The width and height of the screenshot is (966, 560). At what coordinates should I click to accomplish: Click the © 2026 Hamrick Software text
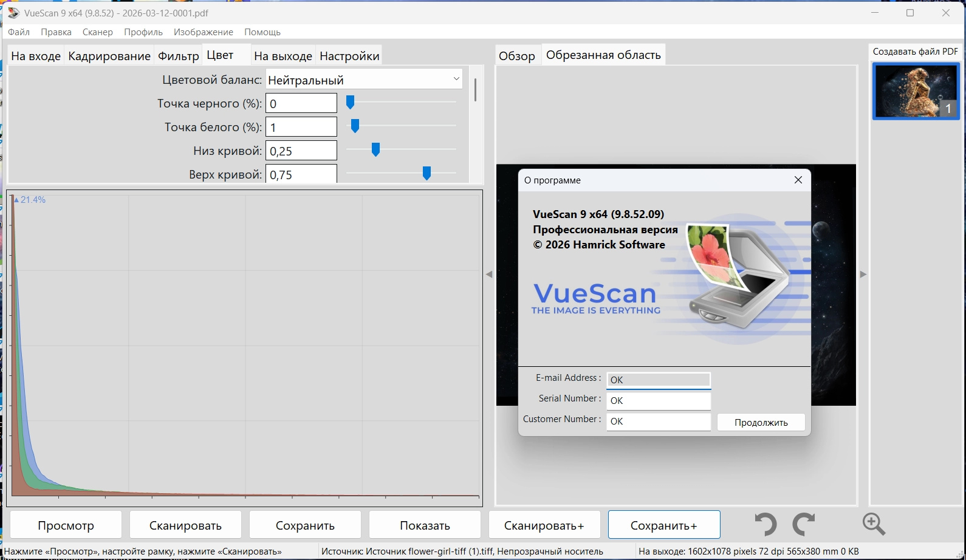(x=599, y=245)
